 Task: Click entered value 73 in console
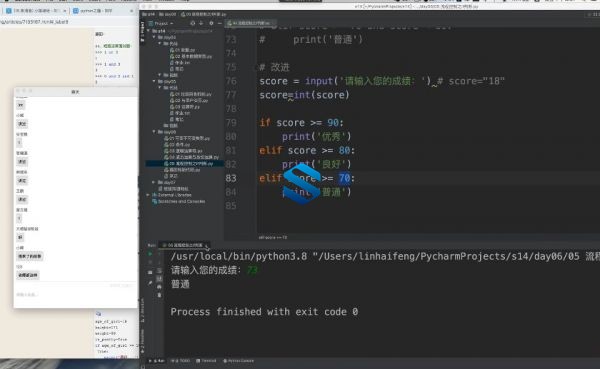(253, 270)
